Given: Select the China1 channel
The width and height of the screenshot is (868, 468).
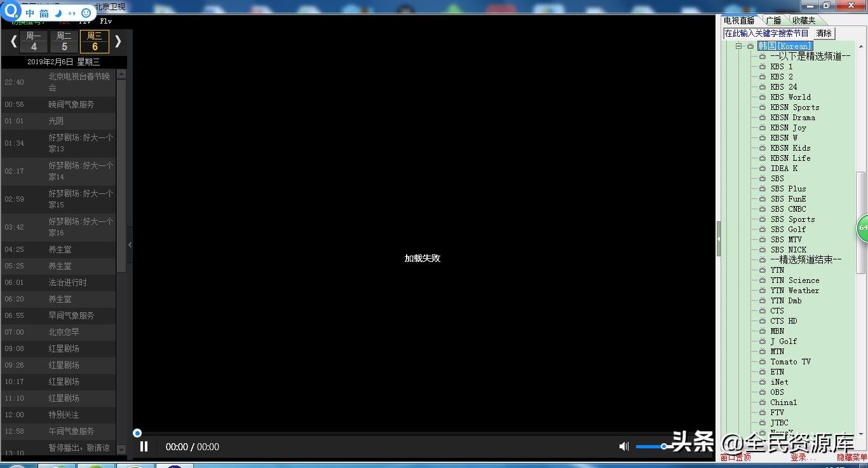Looking at the screenshot, I should [783, 403].
